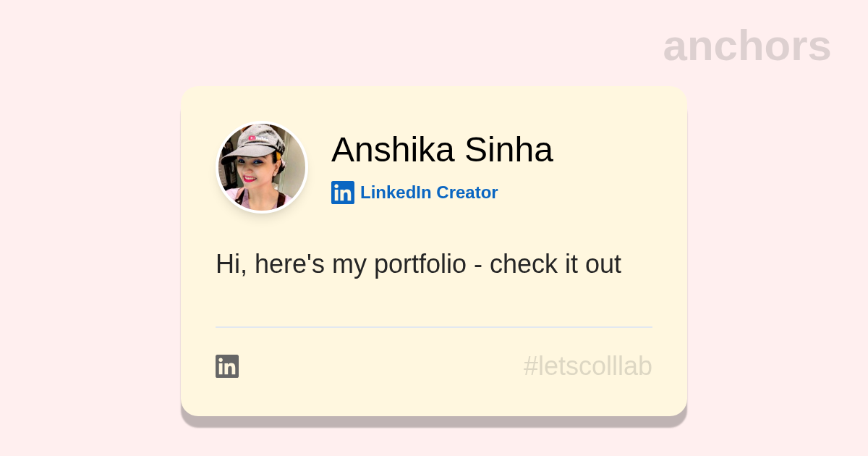Click the blue LinkedIn icon beside Creator
This screenshot has height=456, width=868.
point(343,193)
